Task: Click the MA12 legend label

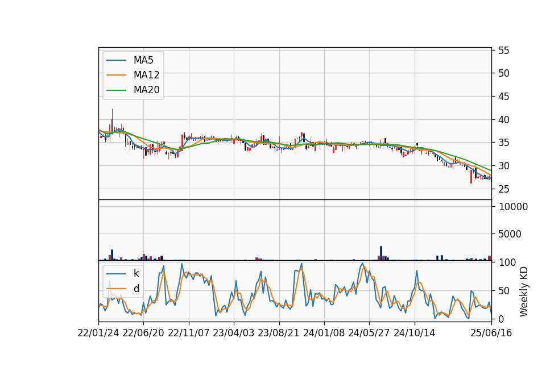Action: 146,75
